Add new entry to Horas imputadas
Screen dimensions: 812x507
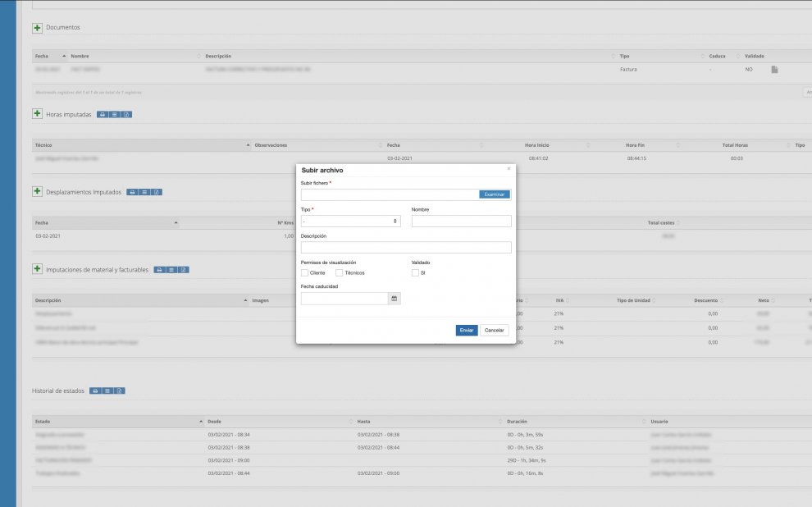pos(37,114)
